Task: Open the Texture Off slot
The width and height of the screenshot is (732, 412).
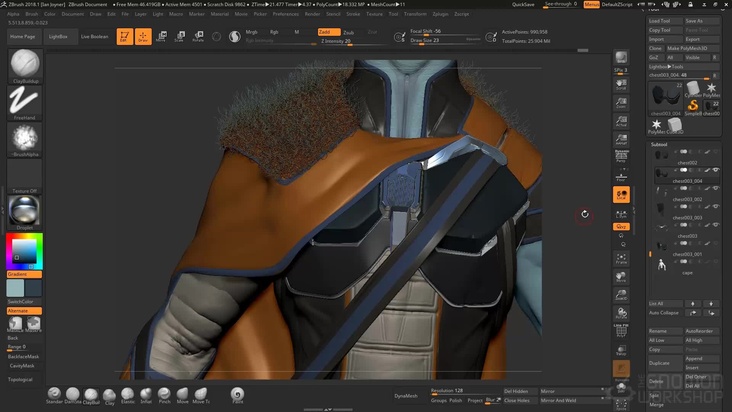Action: pos(25,176)
